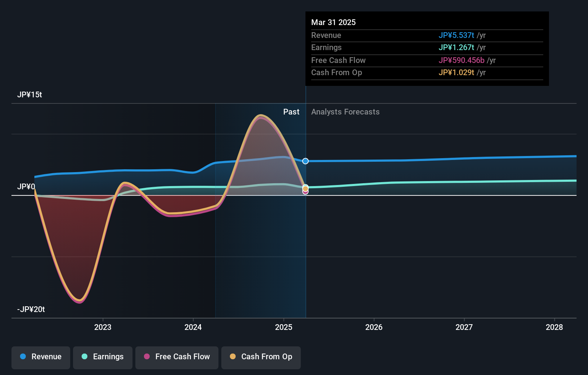Screen dimensions: 588x375
Task: Toggle the Earnings series legend button
Action: pos(103,357)
